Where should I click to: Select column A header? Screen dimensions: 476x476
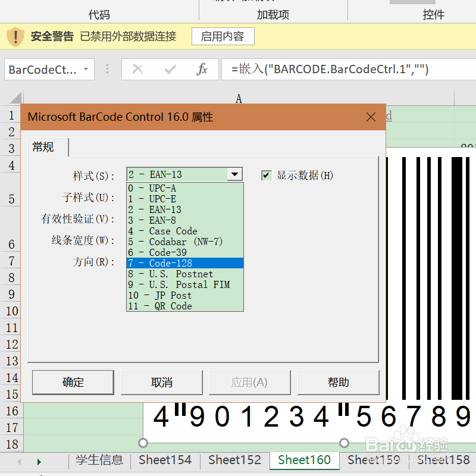tap(239, 98)
